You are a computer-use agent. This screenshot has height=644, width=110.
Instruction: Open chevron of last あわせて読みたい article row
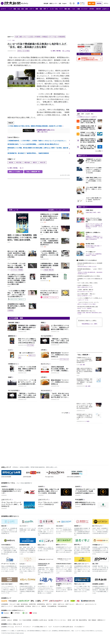pyautogui.click(x=69, y=153)
